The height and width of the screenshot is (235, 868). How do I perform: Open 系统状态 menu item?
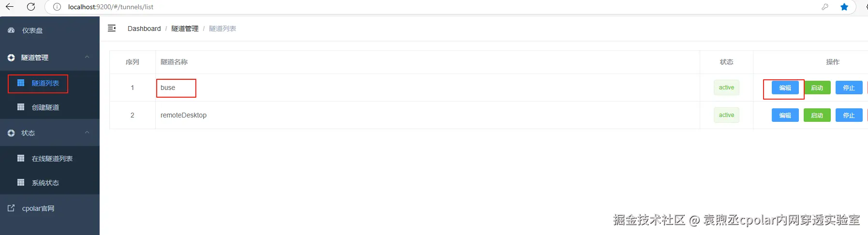45,183
